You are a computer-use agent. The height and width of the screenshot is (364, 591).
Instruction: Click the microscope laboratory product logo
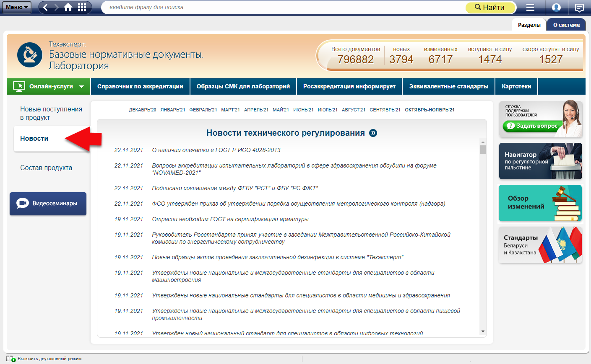click(x=30, y=55)
